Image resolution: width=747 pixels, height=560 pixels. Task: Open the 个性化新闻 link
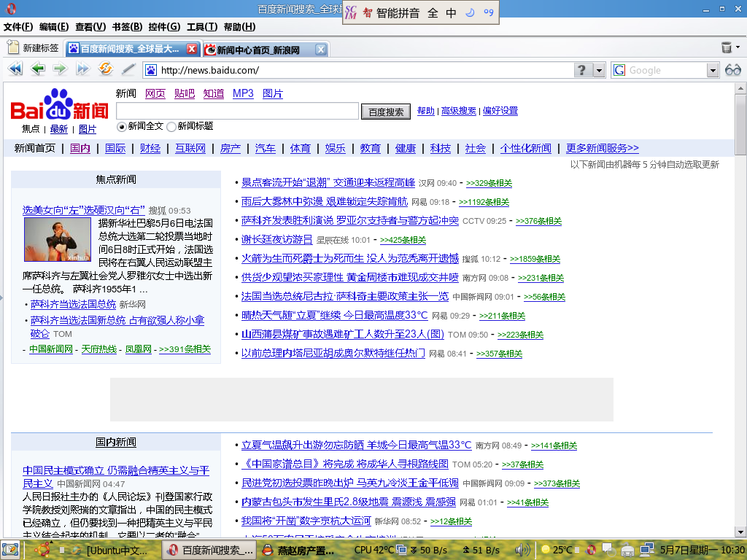pos(525,148)
